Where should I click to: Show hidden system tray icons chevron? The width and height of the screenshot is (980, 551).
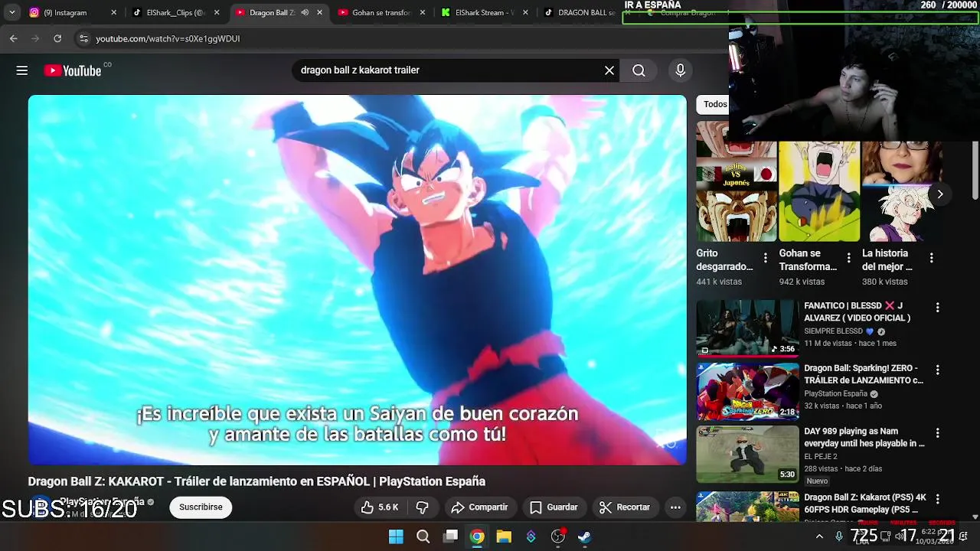coord(819,536)
